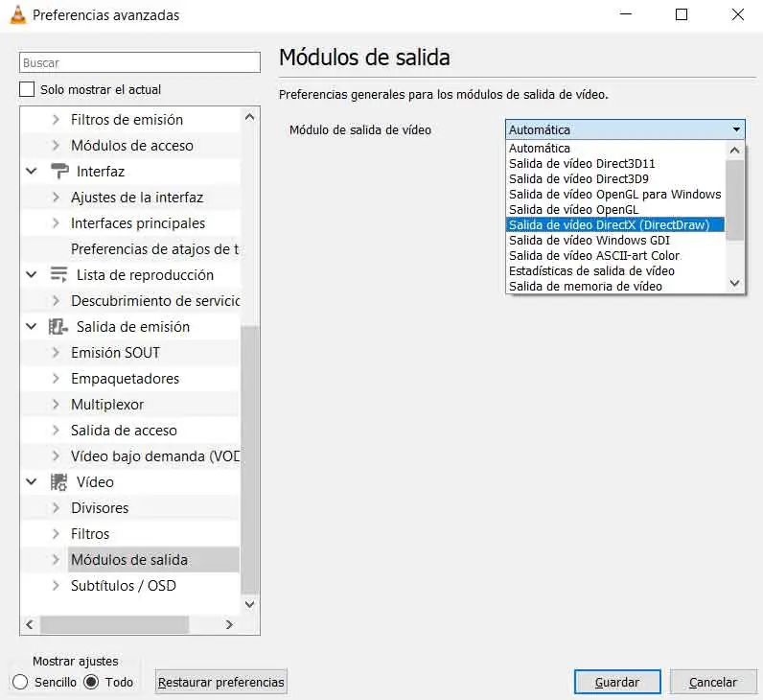Choose Salida de memoria de vídeo
Viewport: 763px width, 700px height.
615,286
